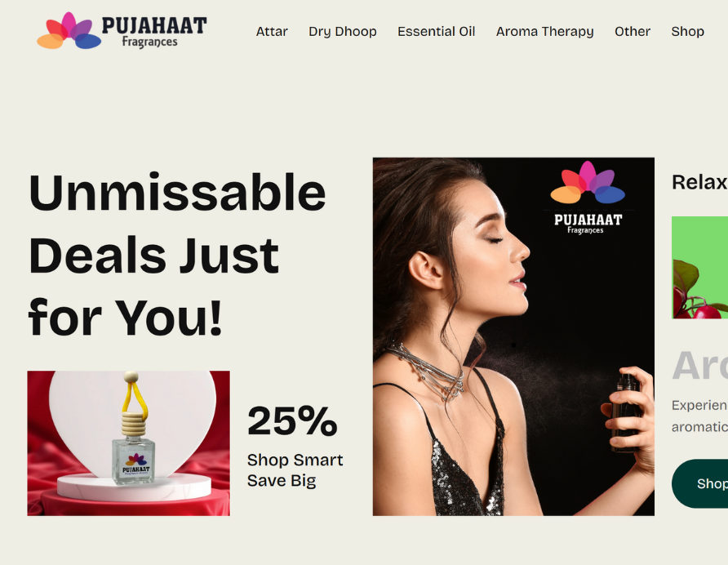Image resolution: width=728 pixels, height=565 pixels.
Task: Click the Shop Smart Save Big caption
Action: (295, 469)
